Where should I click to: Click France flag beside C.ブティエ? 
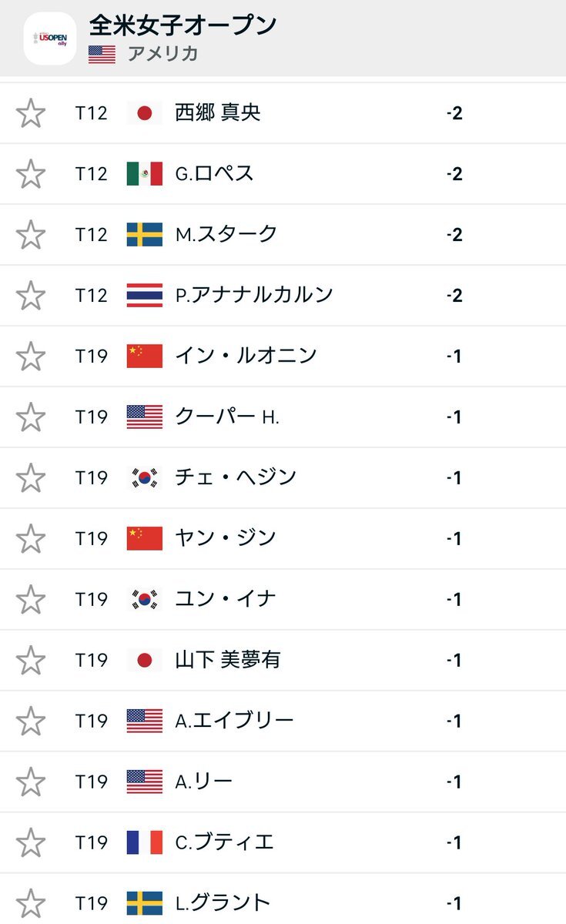pyautogui.click(x=145, y=842)
